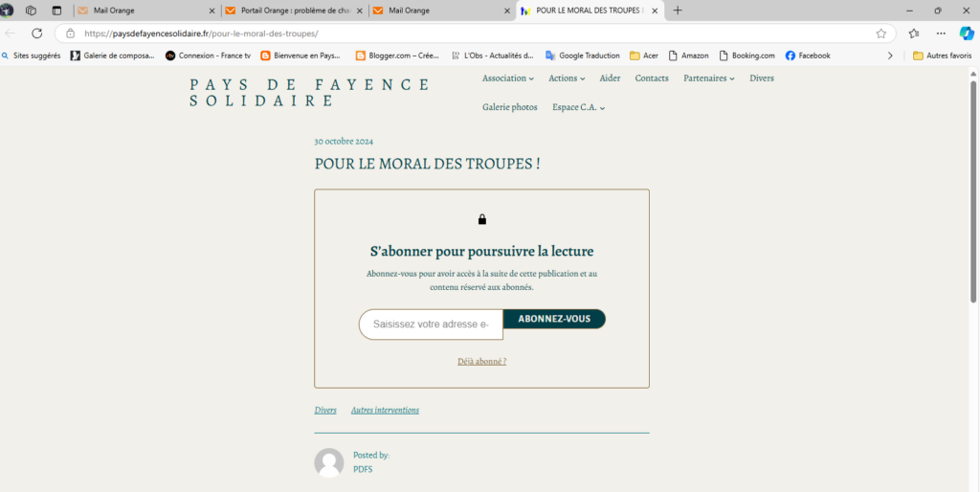Open the browser settings three-dots menu
Viewport: 980px width, 492px height.
[941, 33]
